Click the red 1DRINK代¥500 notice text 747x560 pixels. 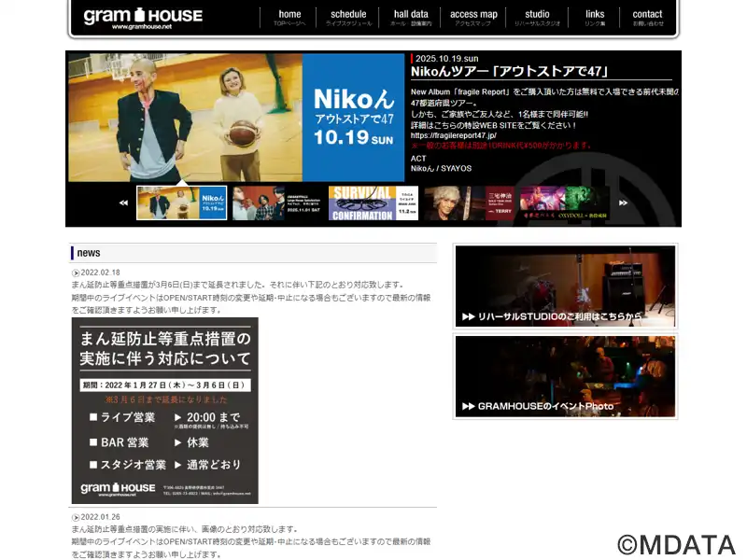point(501,146)
